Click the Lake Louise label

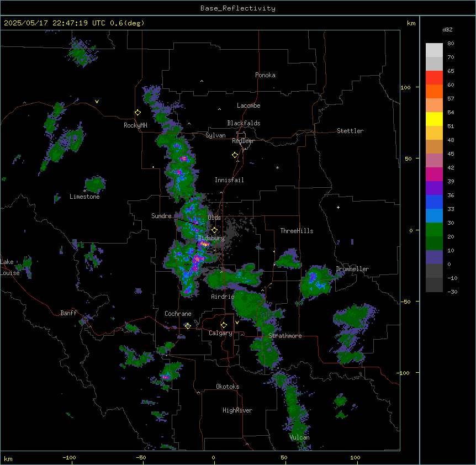point(10,267)
